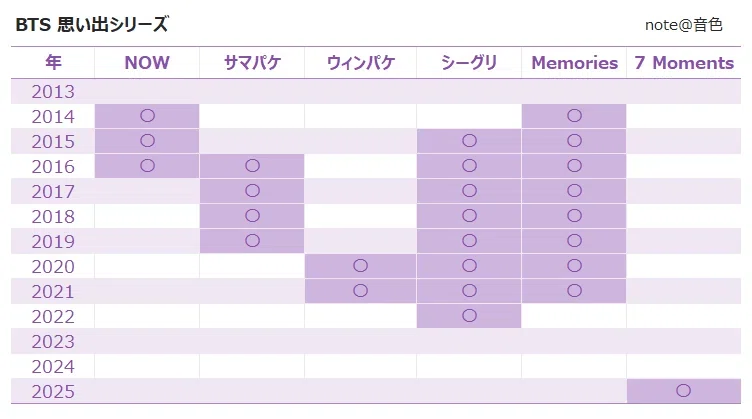
Task: Click the 年 column header
Action: click(53, 62)
